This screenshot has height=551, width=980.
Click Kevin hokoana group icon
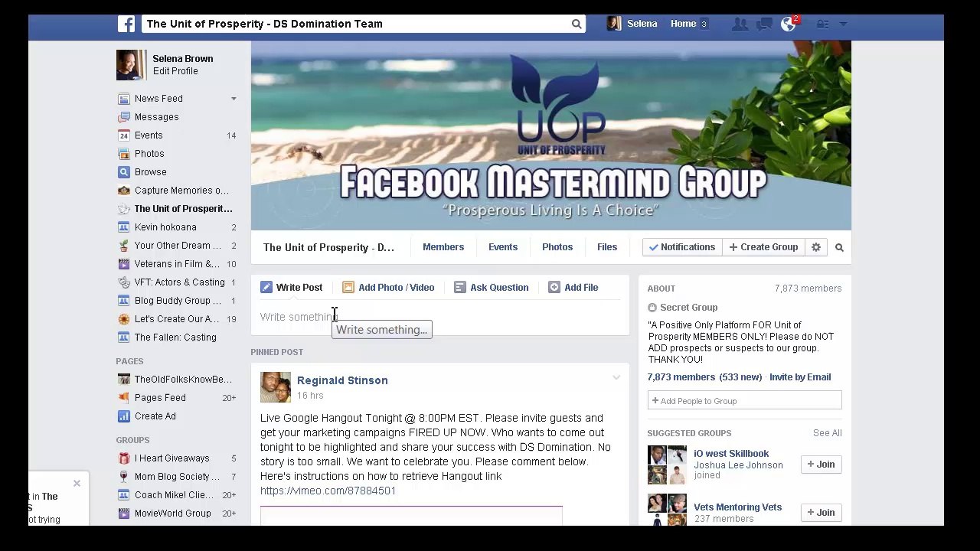point(123,227)
